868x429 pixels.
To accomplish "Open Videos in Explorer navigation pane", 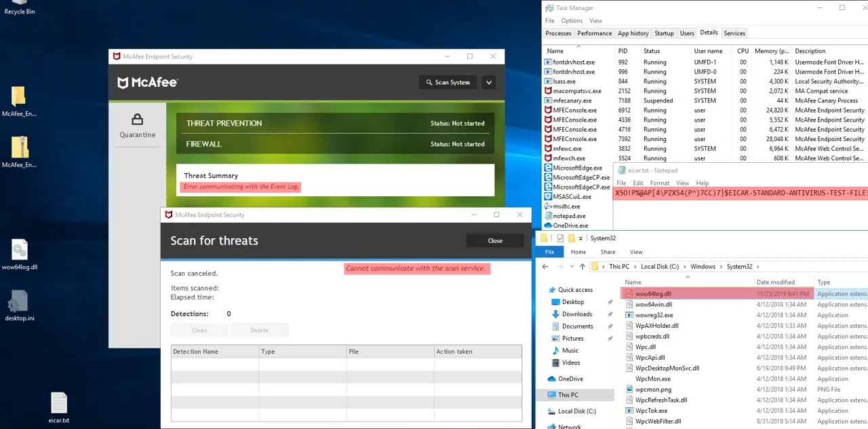I will (571, 363).
